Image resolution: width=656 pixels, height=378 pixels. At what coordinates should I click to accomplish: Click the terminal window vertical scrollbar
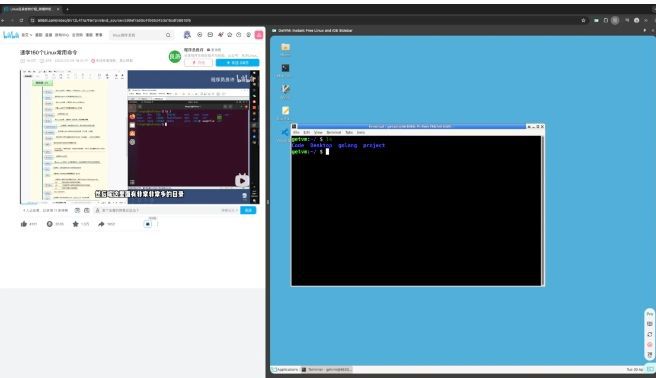point(543,210)
